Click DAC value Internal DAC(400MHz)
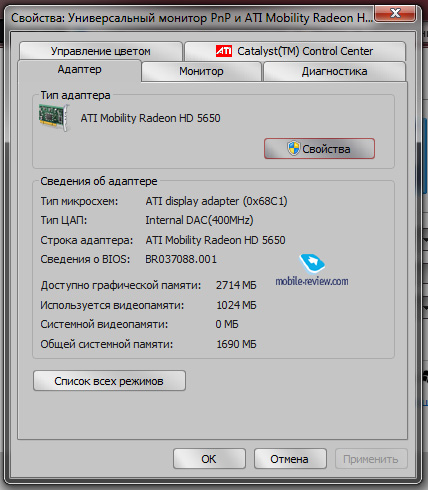Viewport: 428px width, 490px height. pyautogui.click(x=199, y=220)
